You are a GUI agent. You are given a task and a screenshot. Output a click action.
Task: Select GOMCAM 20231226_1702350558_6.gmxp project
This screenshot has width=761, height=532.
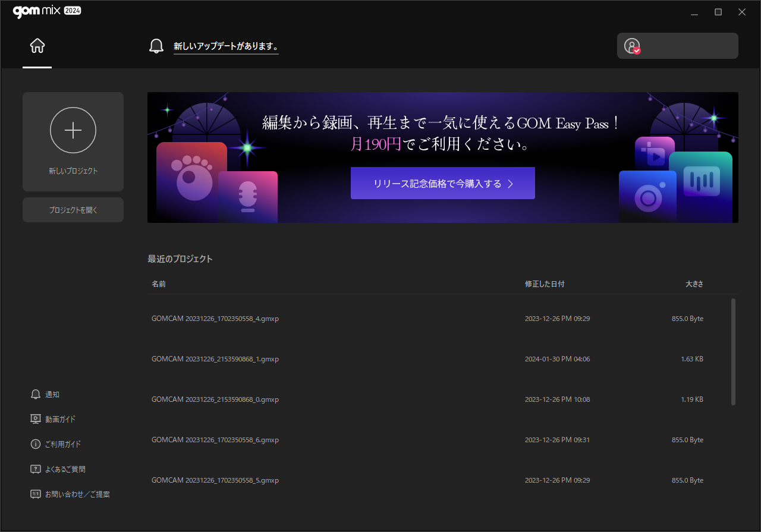tap(215, 440)
